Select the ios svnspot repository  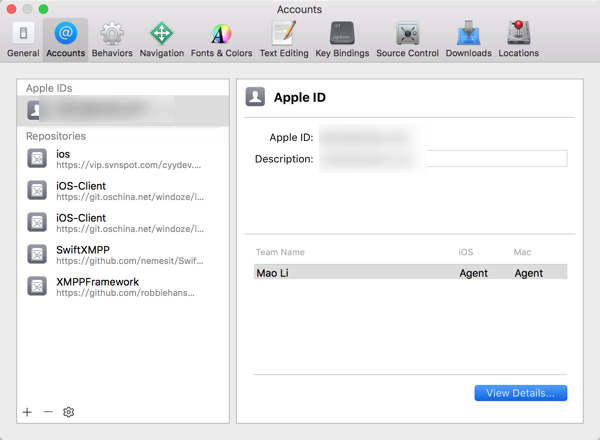pyautogui.click(x=123, y=159)
